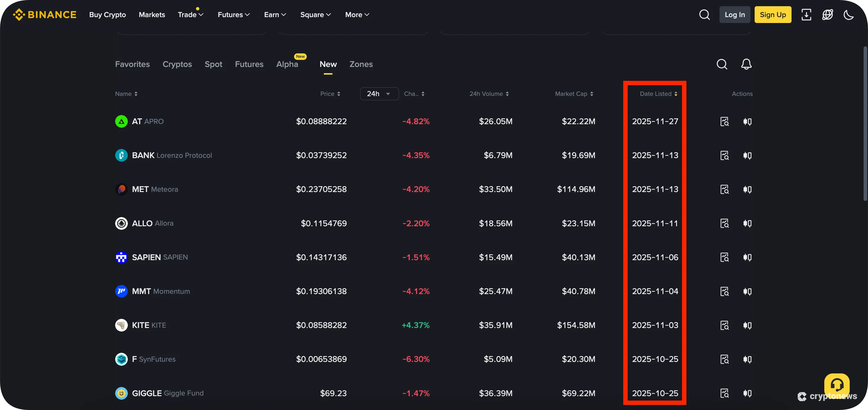Switch to the Favorites tab
The width and height of the screenshot is (868, 410).
[x=132, y=64]
